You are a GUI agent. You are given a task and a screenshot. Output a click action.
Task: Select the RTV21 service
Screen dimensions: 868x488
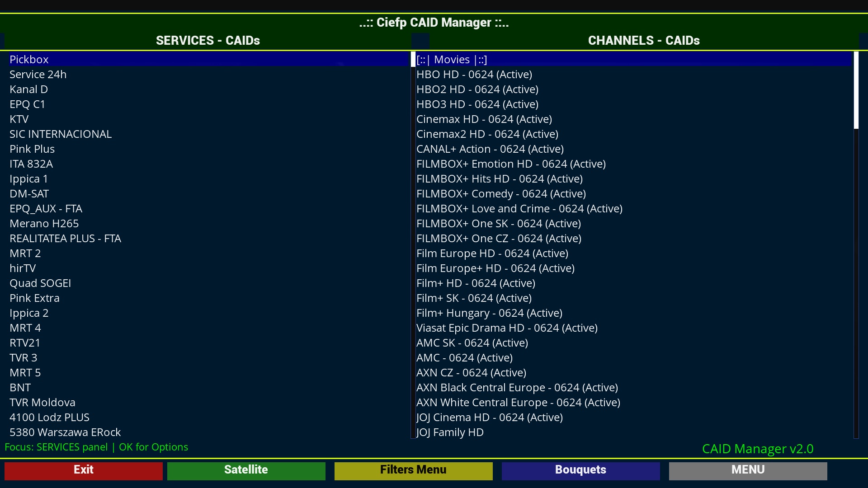click(x=209, y=343)
